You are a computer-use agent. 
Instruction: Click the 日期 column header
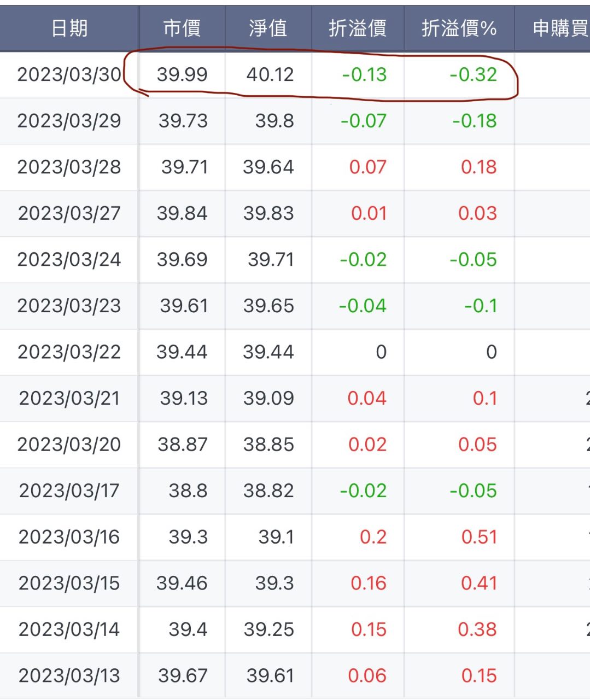point(69,28)
